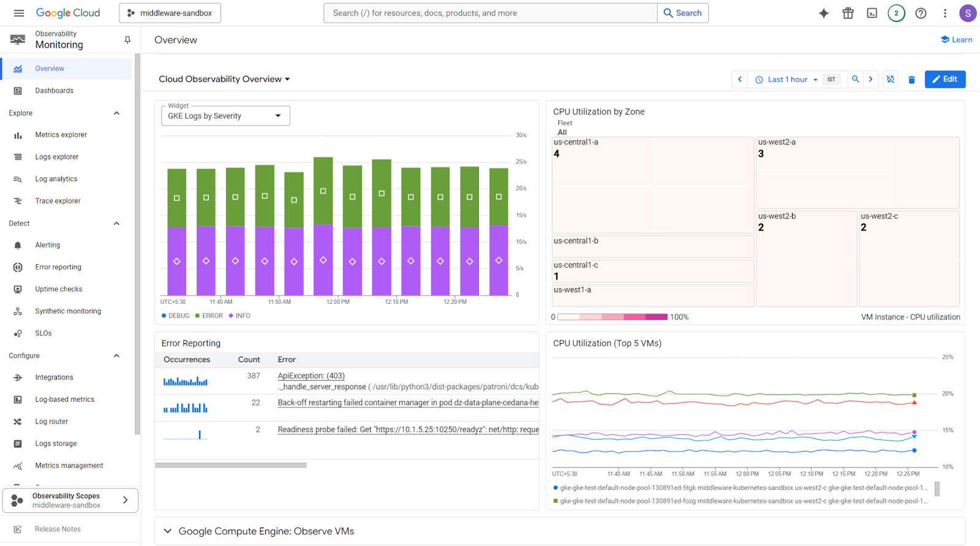Click the zoom magnifier in time controls

click(856, 79)
